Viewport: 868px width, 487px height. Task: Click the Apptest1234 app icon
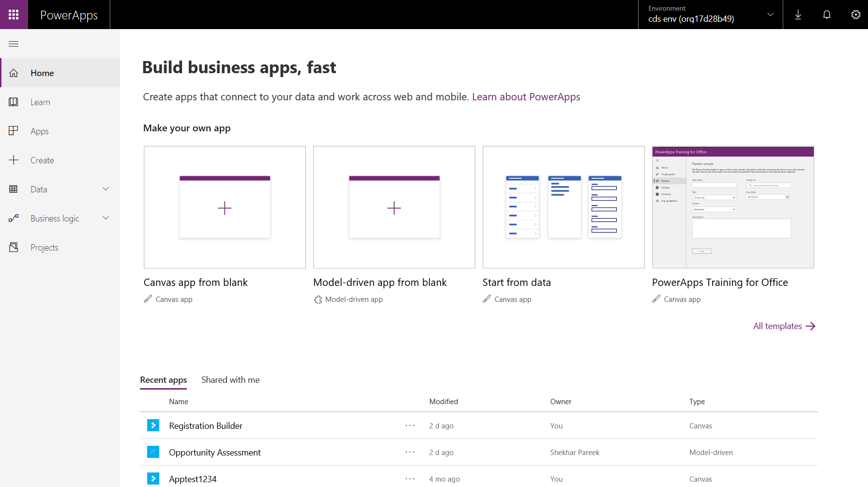[x=153, y=479]
